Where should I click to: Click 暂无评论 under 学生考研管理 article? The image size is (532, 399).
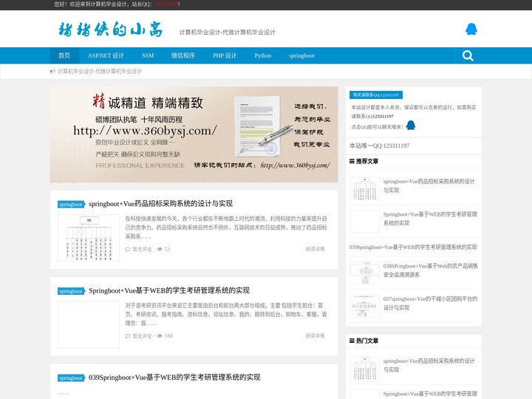pyautogui.click(x=142, y=336)
